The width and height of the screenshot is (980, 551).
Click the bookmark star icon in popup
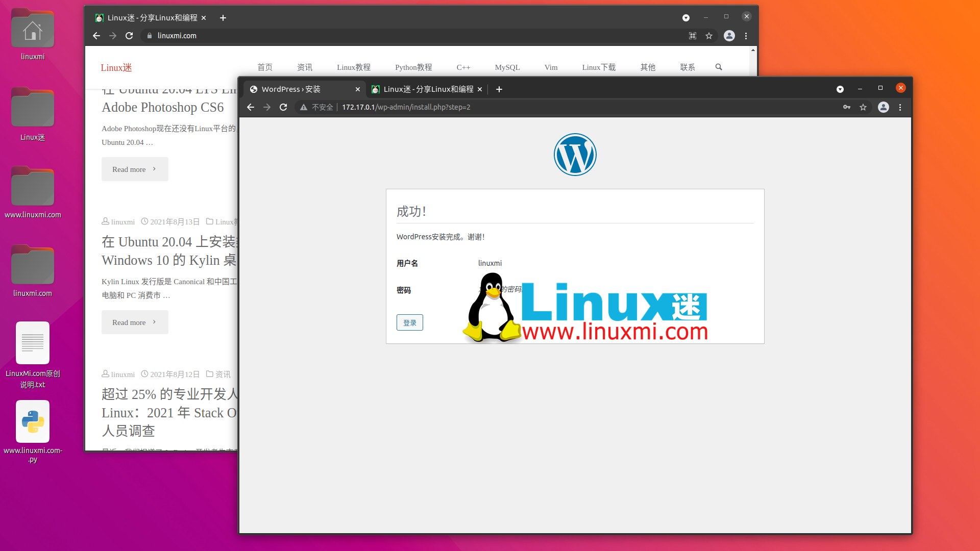pos(864,107)
